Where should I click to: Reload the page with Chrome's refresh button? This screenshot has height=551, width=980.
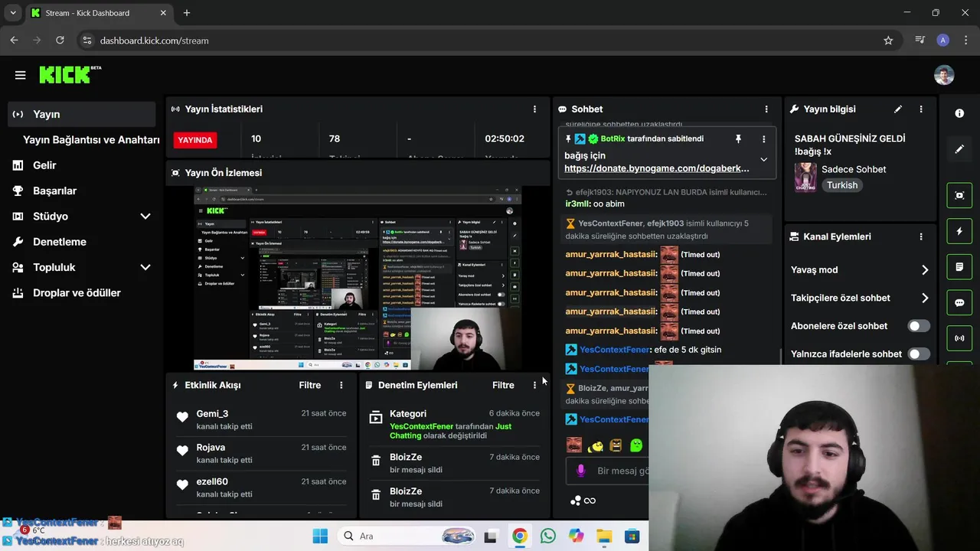60,41
